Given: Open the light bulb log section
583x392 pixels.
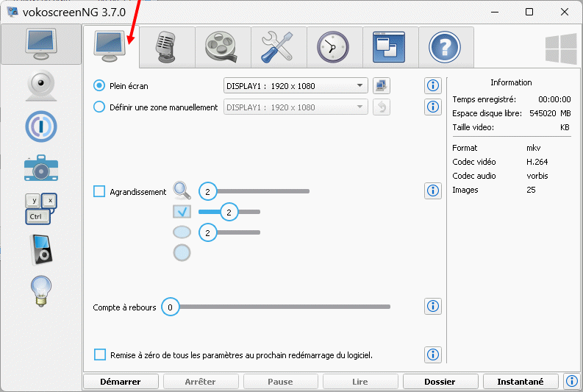Looking at the screenshot, I should coord(41,291).
